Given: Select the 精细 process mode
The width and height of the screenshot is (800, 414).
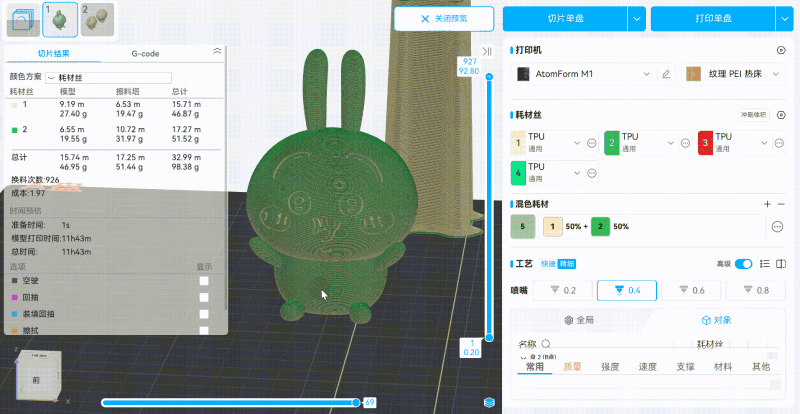Looking at the screenshot, I should 566,264.
